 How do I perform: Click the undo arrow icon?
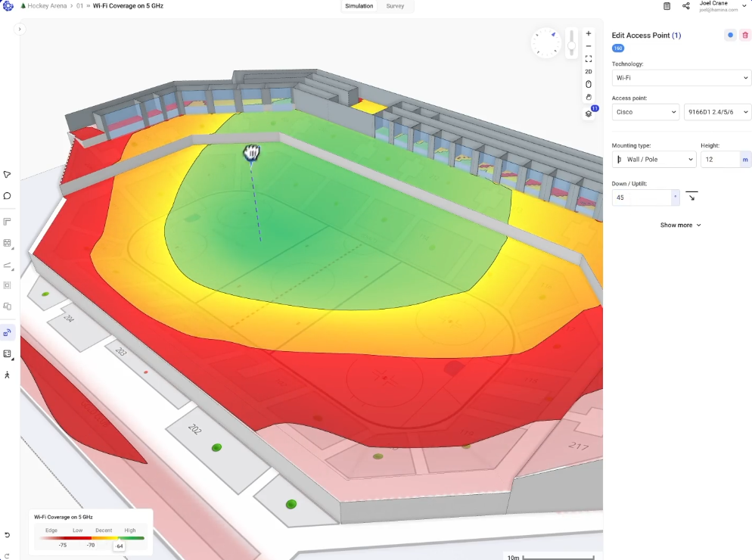7,535
